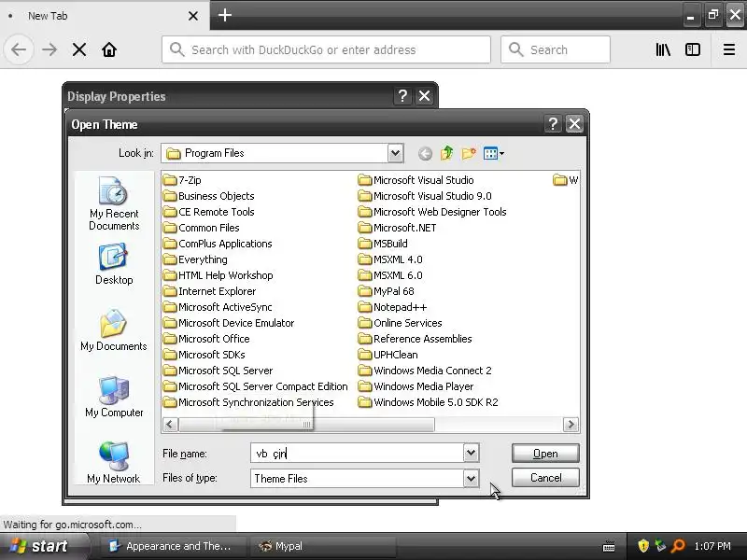Select the Microsoft Device Emulator folder
Image resolution: width=747 pixels, height=560 pixels.
click(x=229, y=323)
